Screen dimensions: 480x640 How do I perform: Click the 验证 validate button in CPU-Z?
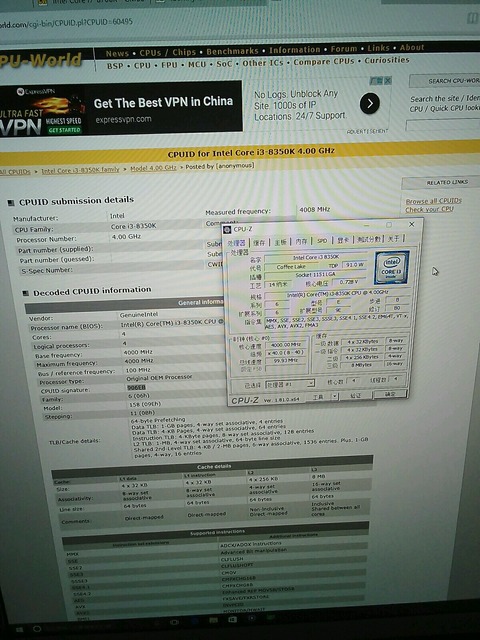[356, 395]
